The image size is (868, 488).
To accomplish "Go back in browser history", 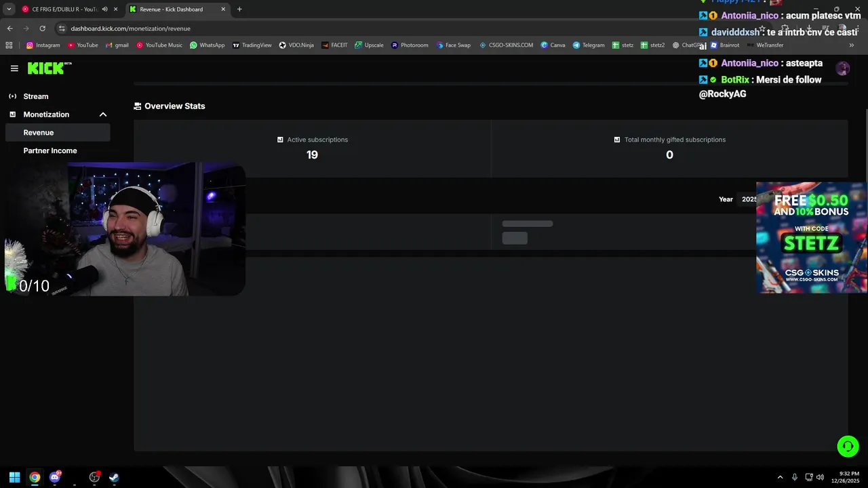I will point(9,28).
